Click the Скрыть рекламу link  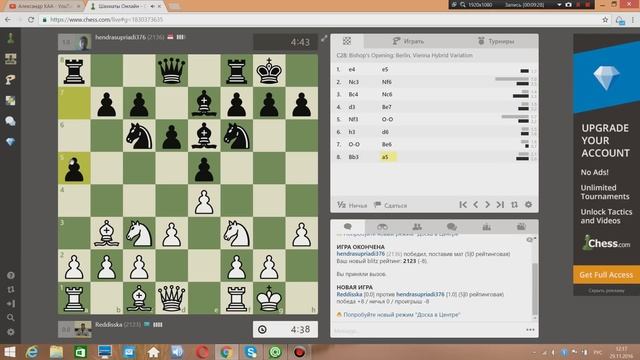[606, 291]
